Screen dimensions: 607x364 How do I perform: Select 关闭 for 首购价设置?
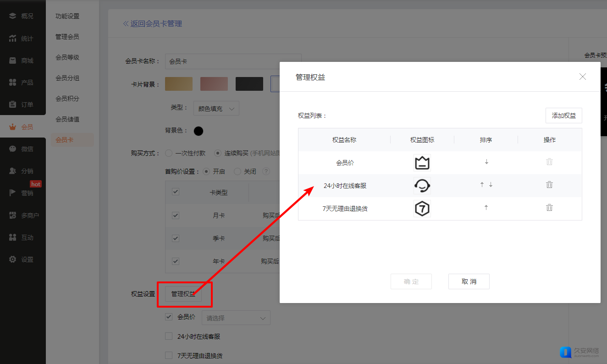point(237,171)
